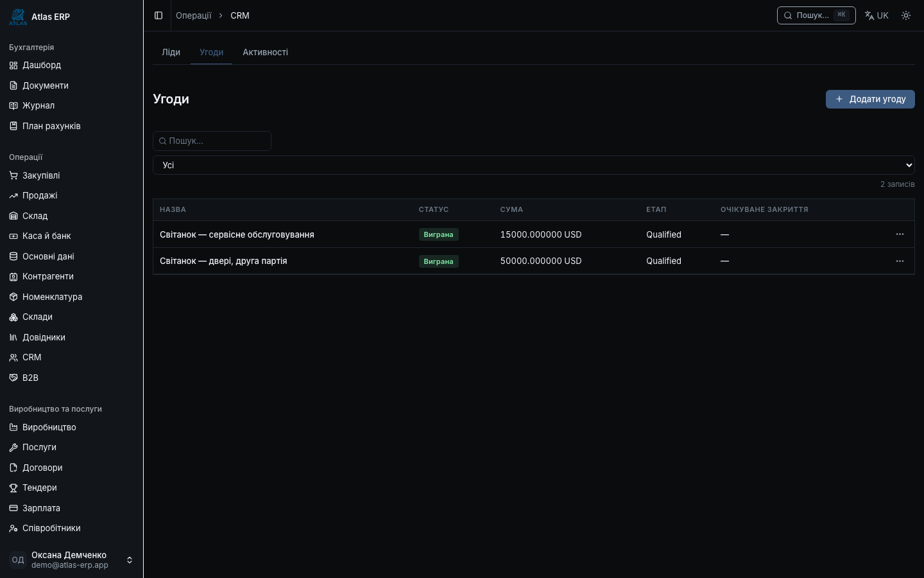This screenshot has height=578, width=924.
Task: Click the Назва column header
Action: pyautogui.click(x=173, y=209)
